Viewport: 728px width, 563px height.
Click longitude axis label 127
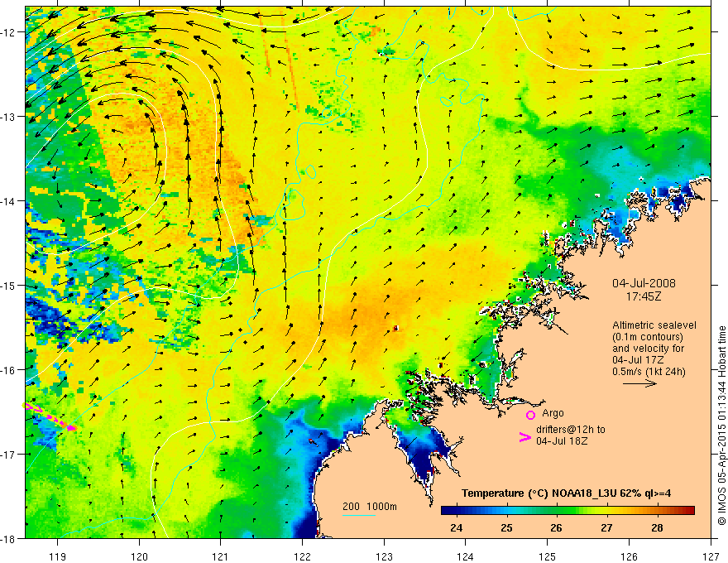(x=711, y=556)
